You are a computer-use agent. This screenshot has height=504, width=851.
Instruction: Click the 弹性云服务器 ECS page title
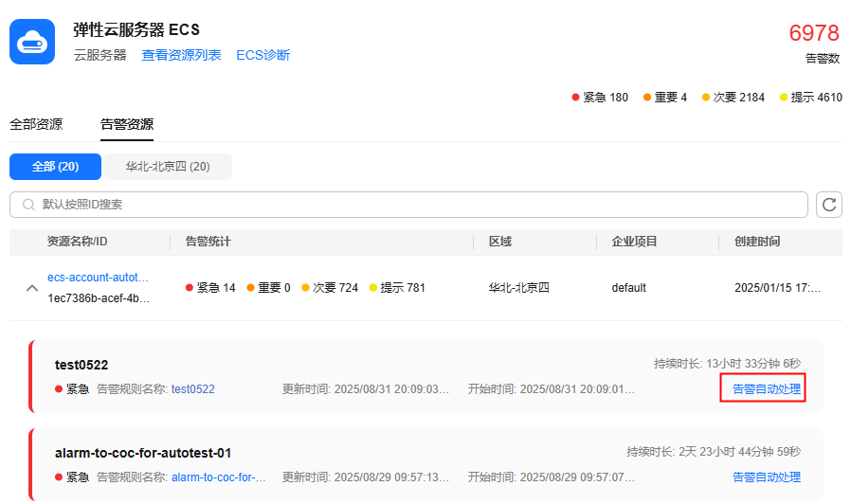(x=136, y=29)
